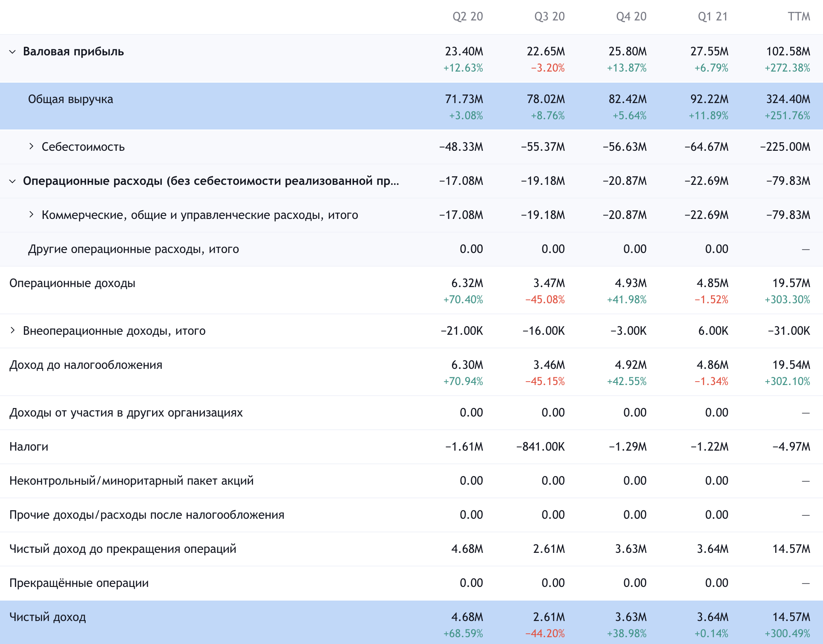Click net income change −44.20%
Image resolution: width=823 pixels, height=644 pixels.
(x=545, y=634)
